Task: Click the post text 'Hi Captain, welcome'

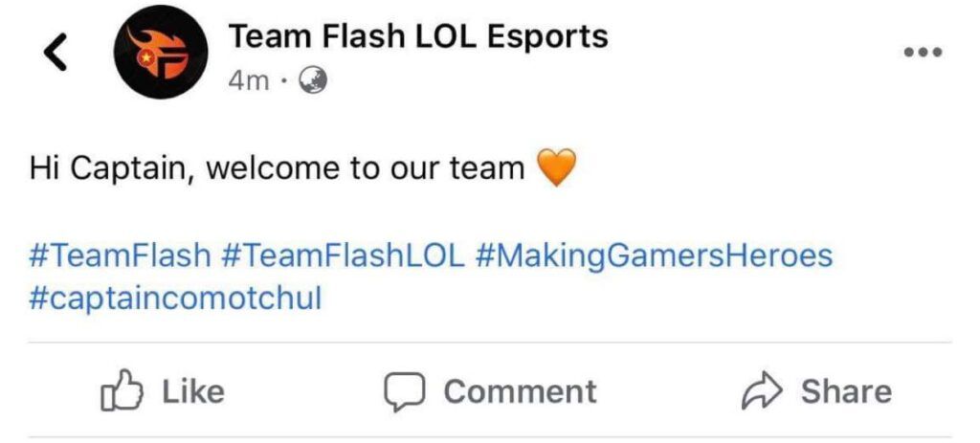Action: tap(278, 169)
